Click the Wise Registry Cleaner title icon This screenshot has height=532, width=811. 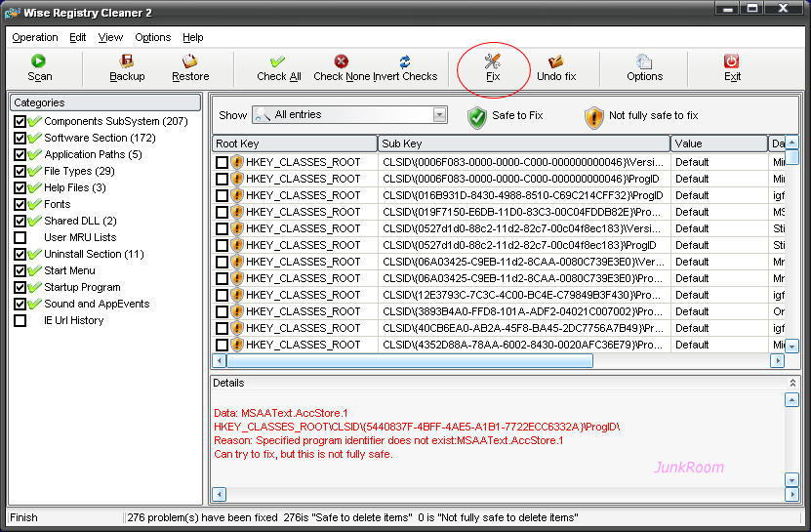click(12, 13)
